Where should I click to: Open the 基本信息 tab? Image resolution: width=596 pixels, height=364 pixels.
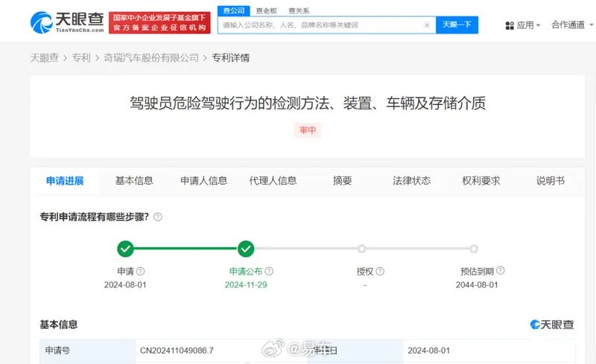(x=134, y=181)
